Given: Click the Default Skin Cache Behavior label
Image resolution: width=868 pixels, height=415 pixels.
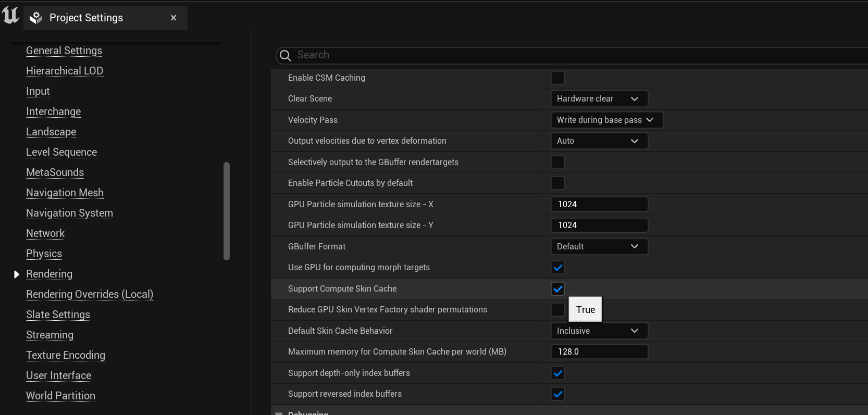Looking at the screenshot, I should tap(340, 331).
